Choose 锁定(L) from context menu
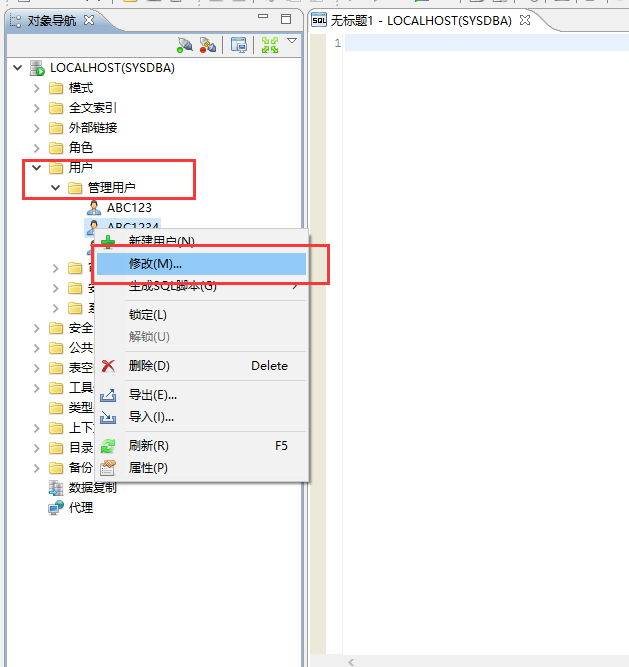 [x=201, y=315]
